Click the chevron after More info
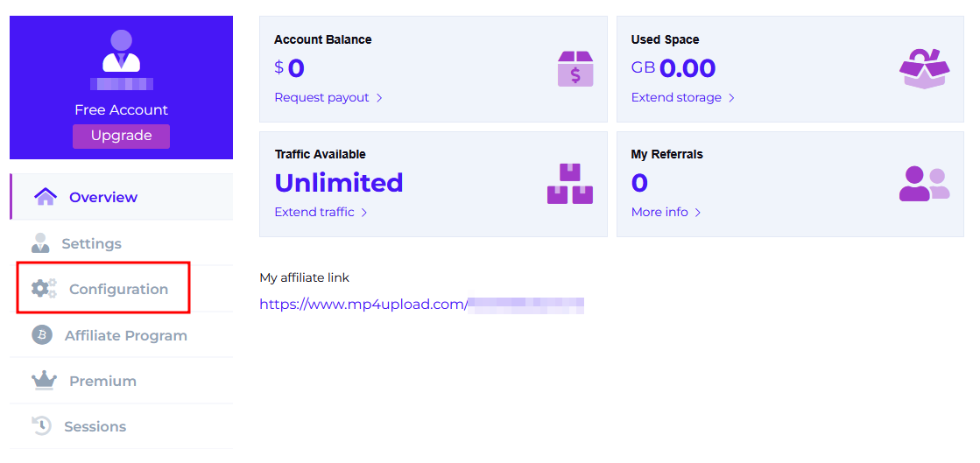The height and width of the screenshot is (463, 980). [697, 213]
